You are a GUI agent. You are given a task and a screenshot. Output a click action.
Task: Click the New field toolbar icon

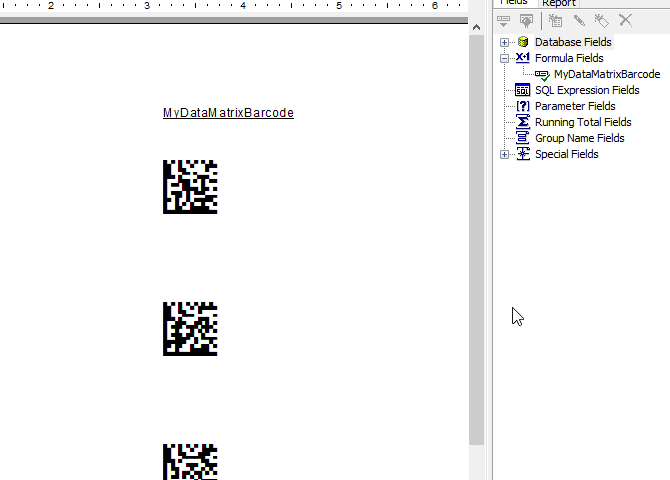coord(555,21)
